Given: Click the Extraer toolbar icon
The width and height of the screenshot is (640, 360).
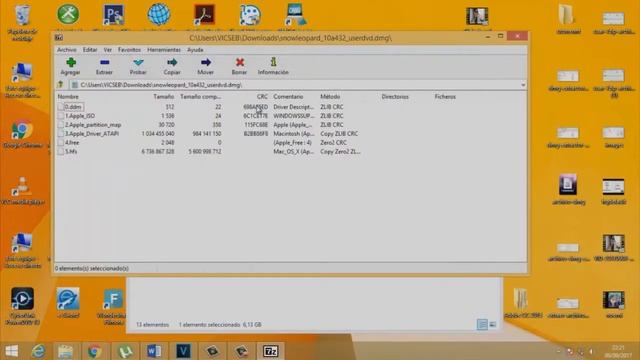Looking at the screenshot, I should (x=104, y=62).
